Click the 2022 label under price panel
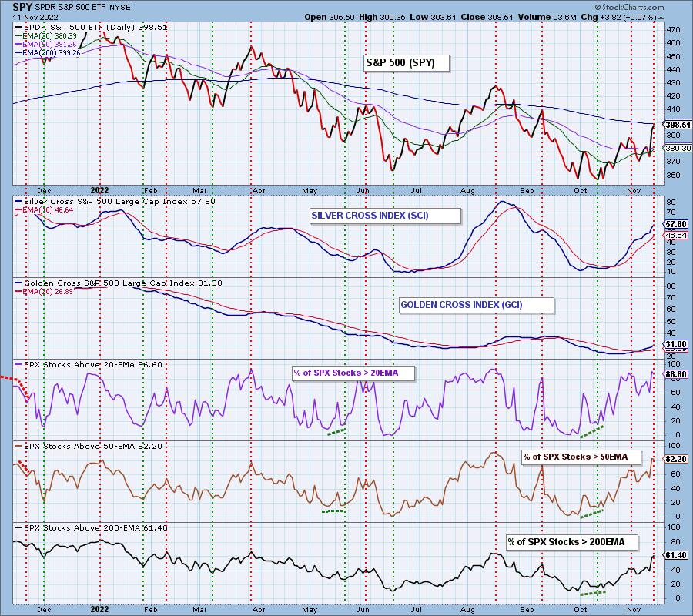The height and width of the screenshot is (616, 693). tap(100, 191)
